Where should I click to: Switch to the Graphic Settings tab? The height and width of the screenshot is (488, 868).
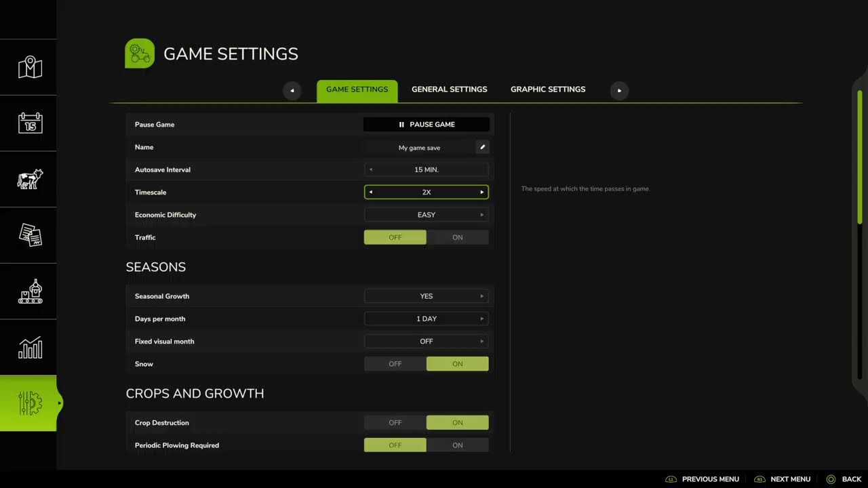[x=548, y=89]
